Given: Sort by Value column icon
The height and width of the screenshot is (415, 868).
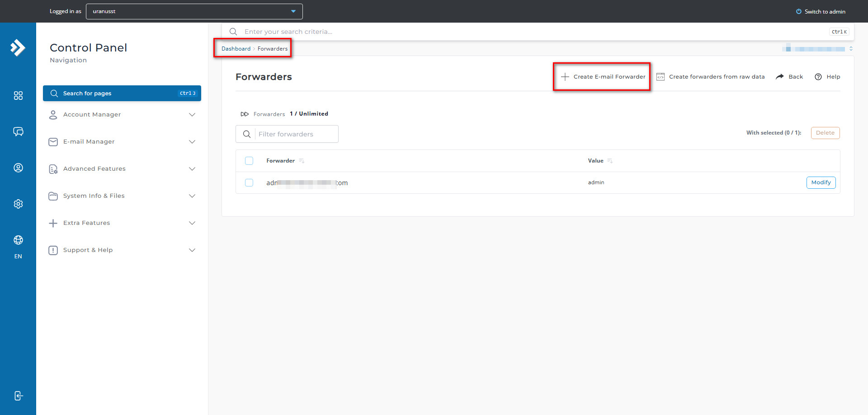Looking at the screenshot, I should [610, 161].
